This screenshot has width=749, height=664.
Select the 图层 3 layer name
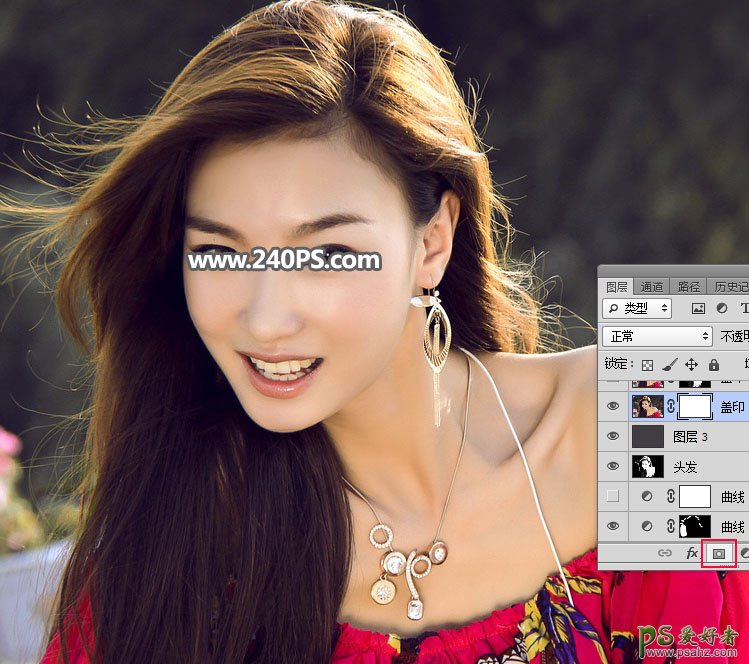[690, 437]
